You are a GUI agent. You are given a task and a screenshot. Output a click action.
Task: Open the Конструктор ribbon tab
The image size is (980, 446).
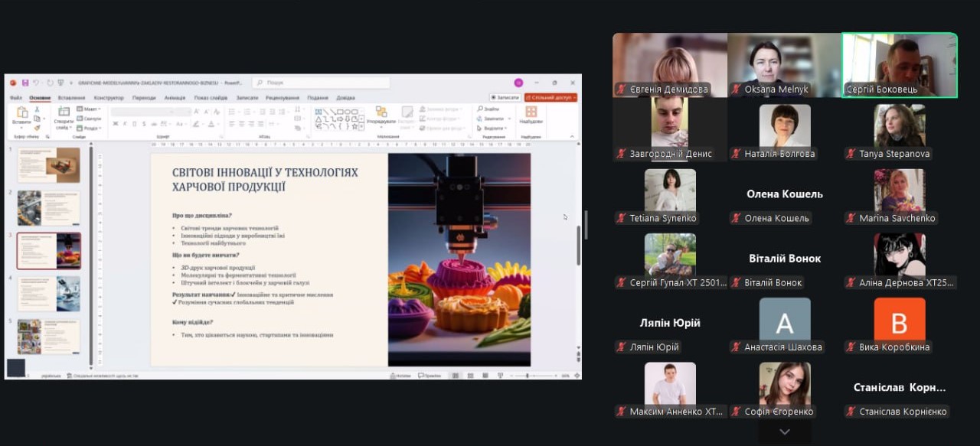pos(109,98)
